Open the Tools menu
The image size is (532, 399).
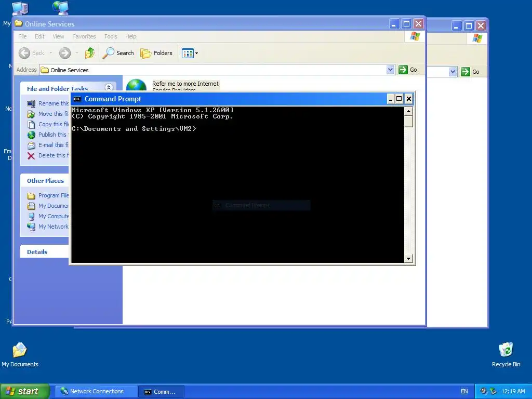110,36
